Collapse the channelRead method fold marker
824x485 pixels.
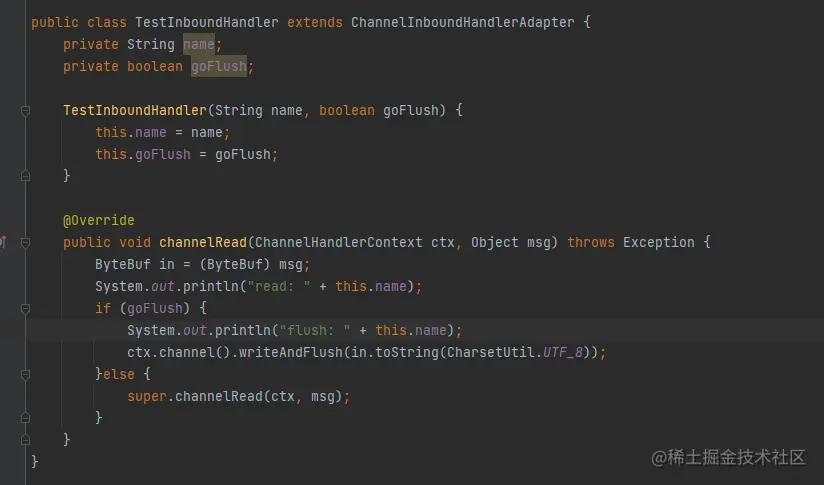[25, 243]
